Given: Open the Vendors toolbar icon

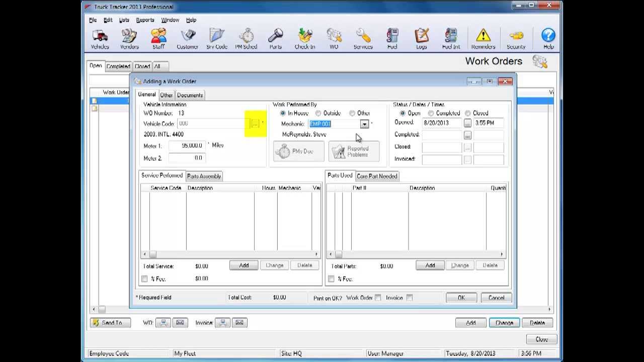Looking at the screenshot, I should (x=129, y=39).
